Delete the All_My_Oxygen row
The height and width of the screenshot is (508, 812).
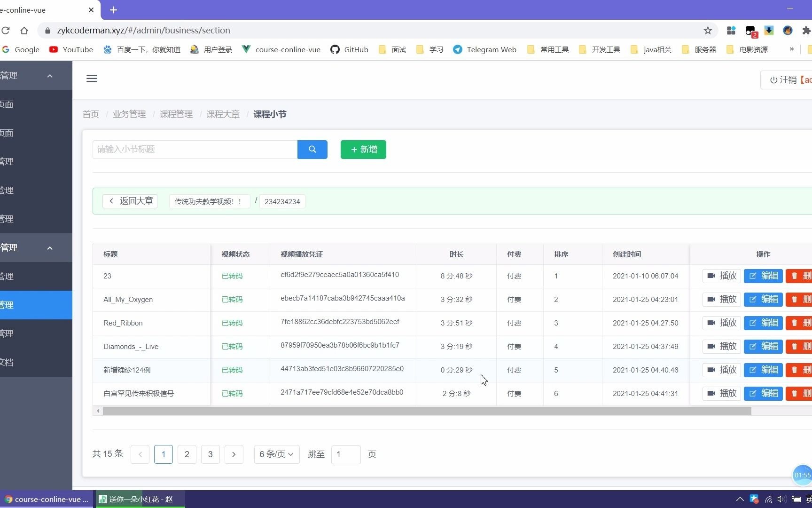(799, 300)
